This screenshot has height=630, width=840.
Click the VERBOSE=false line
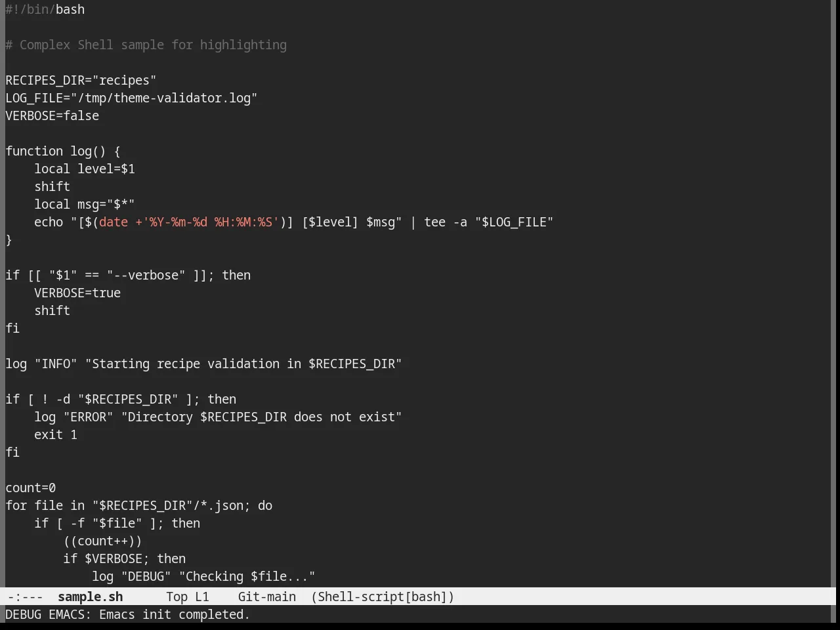click(x=52, y=115)
